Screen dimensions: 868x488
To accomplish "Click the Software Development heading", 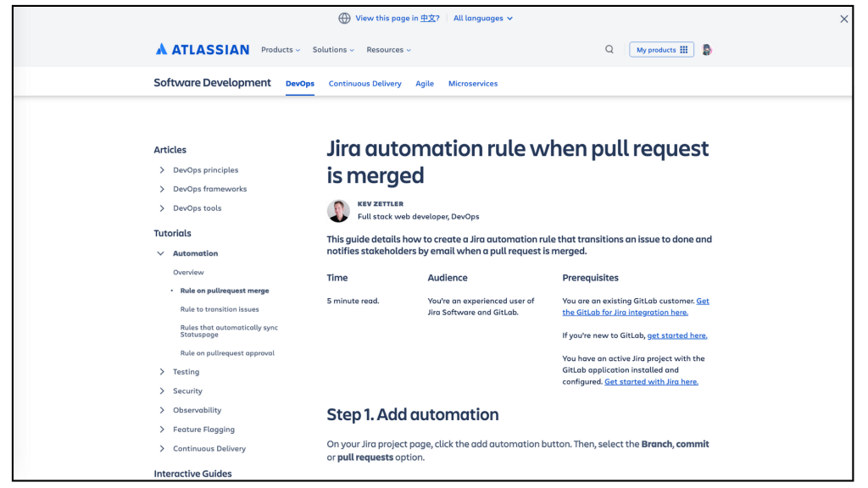I will 213,83.
